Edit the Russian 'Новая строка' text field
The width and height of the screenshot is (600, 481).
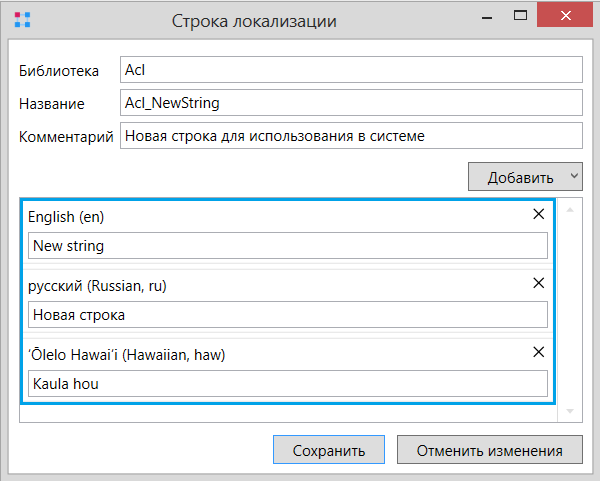288,315
